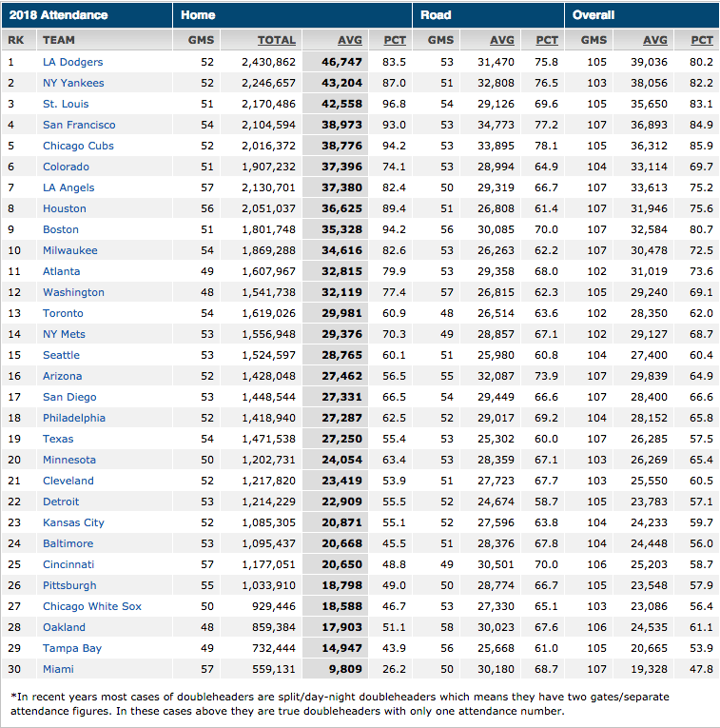Open the Colorado team link
The height and width of the screenshot is (728, 720).
click(66, 167)
